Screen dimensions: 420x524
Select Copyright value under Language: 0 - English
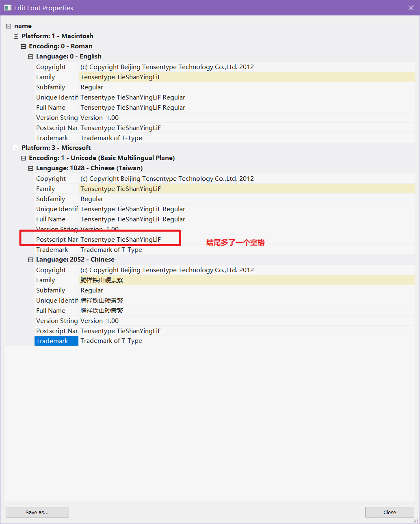pyautogui.click(x=247, y=67)
